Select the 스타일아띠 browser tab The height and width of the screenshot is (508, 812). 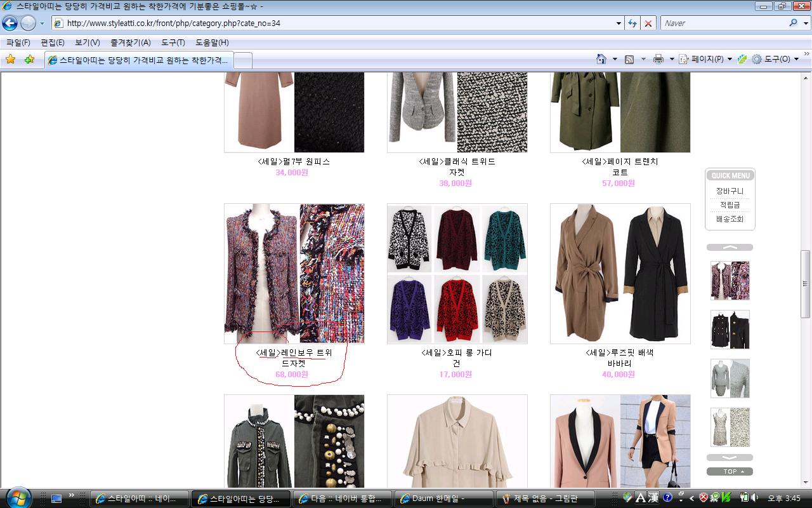tap(139, 60)
